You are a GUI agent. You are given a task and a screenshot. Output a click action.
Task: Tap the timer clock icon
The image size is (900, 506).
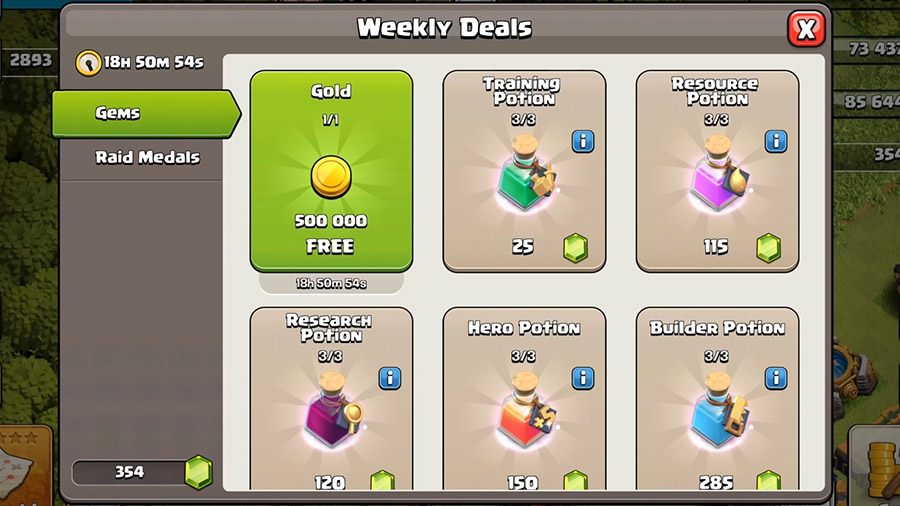pos(88,63)
